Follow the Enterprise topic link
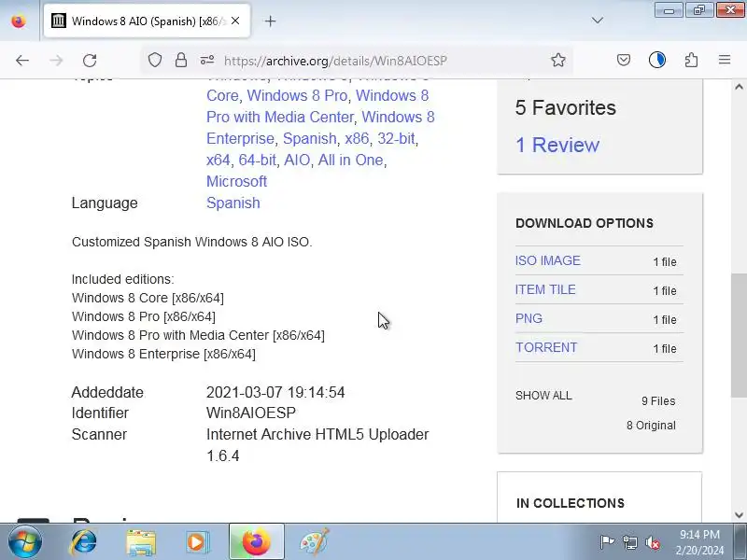The width and height of the screenshot is (747, 560). 240,138
